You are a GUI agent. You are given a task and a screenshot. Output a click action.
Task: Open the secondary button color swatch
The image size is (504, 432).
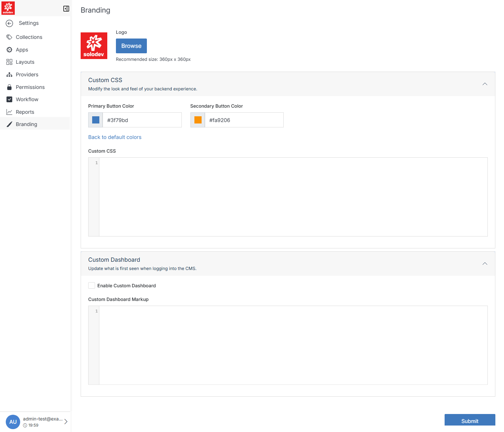pos(198,120)
